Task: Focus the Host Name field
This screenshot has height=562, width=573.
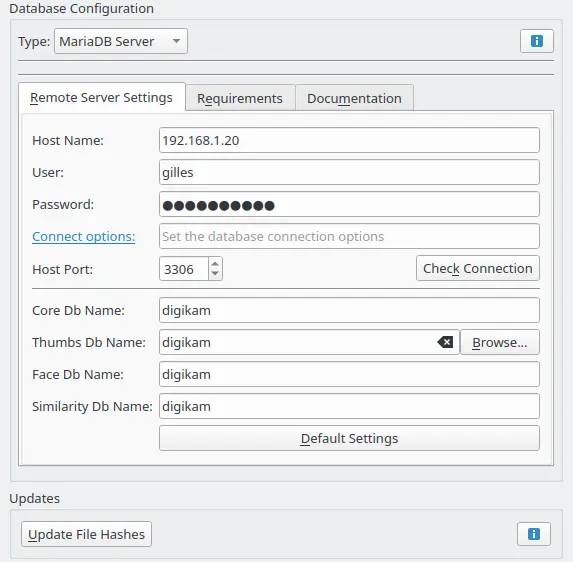Action: [349, 140]
